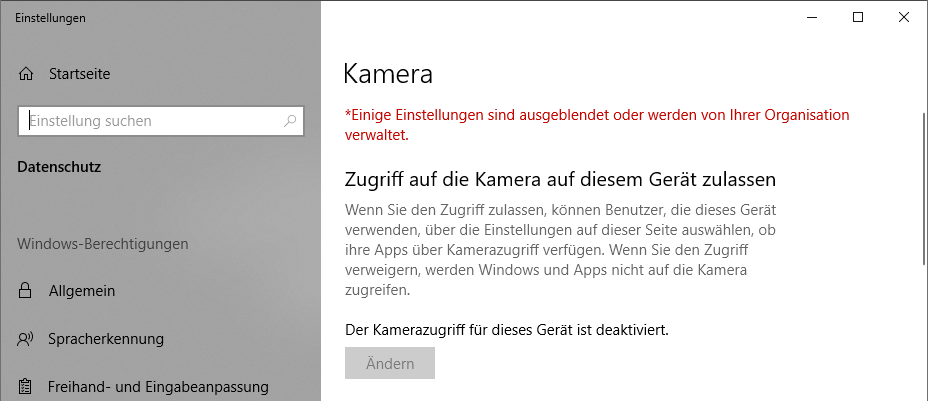
Task: Maximize the Einstellungen window
Action: pos(857,17)
